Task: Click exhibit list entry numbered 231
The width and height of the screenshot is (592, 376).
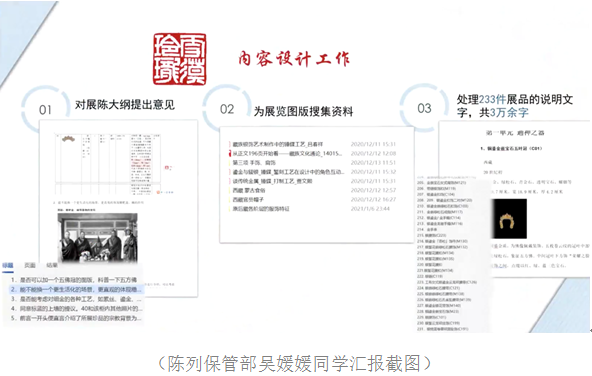Action: (442, 329)
